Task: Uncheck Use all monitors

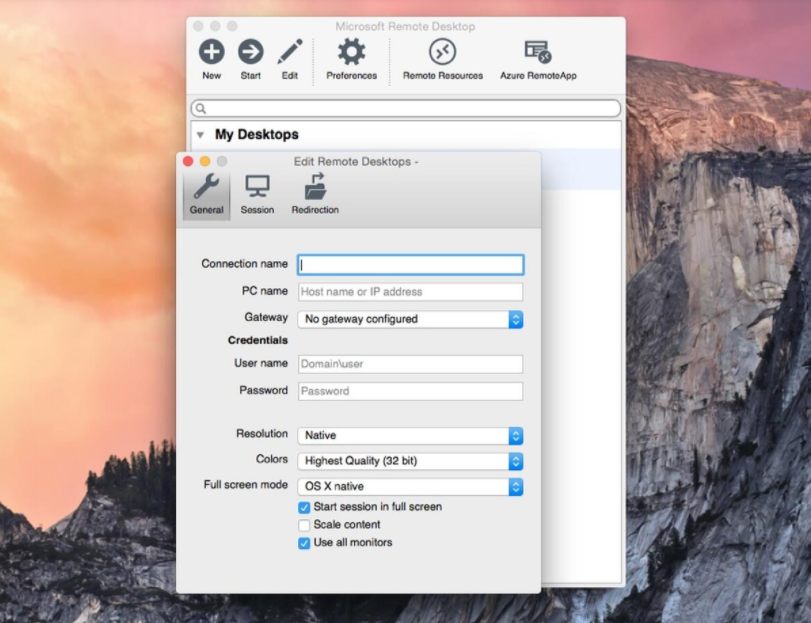Action: click(x=304, y=543)
